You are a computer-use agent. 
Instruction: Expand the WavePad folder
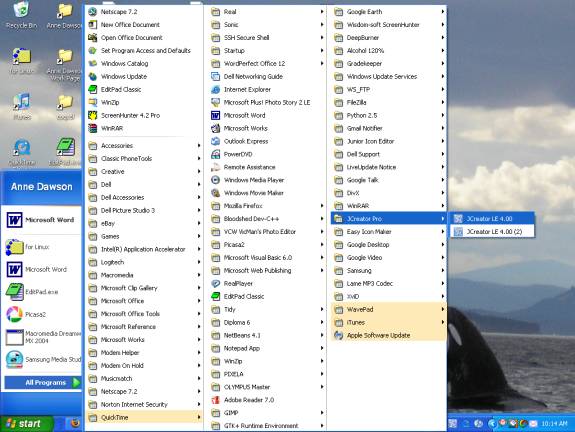[388, 309]
